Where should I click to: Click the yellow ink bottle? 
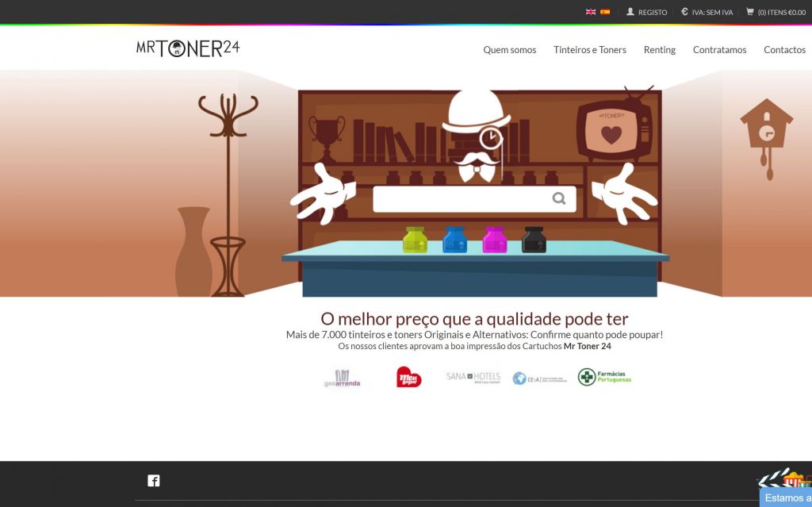pyautogui.click(x=415, y=240)
